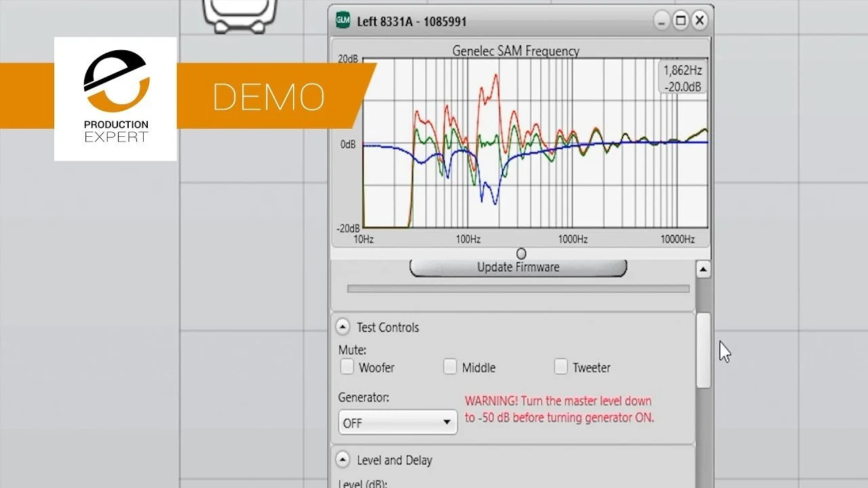The image size is (868, 488).
Task: Click the Test Controls heading text
Action: point(388,327)
